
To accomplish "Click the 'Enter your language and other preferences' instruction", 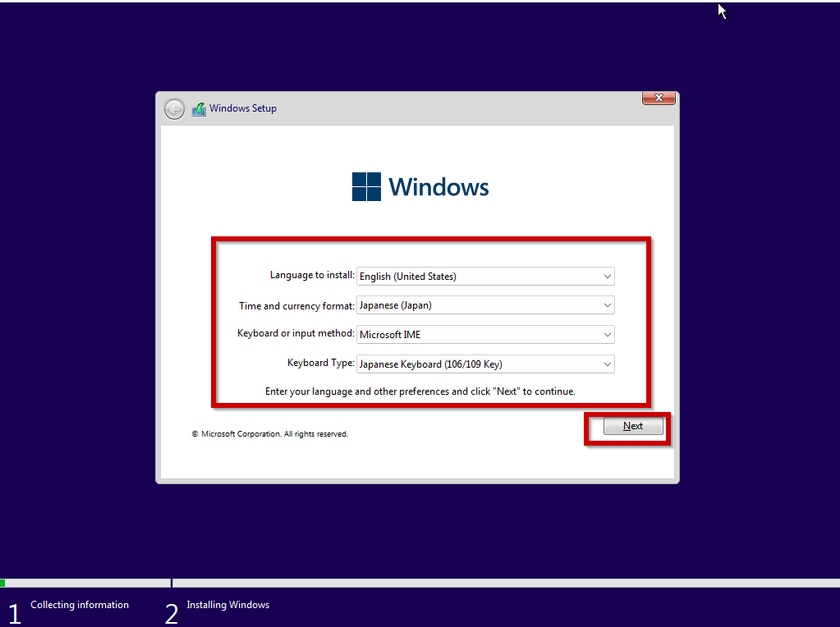I will pos(420,391).
